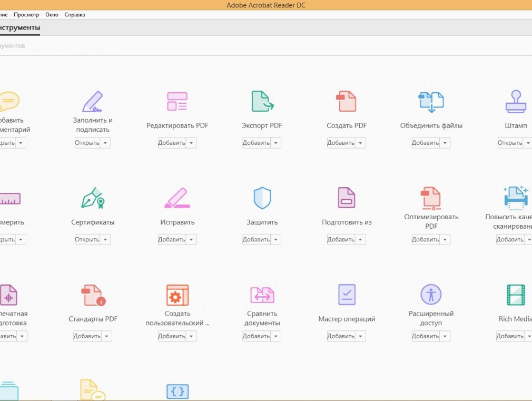Image resolution: width=532 pixels, height=401 pixels.
Task: Click Открыть under Заполнить и подписать
Action: tap(87, 143)
